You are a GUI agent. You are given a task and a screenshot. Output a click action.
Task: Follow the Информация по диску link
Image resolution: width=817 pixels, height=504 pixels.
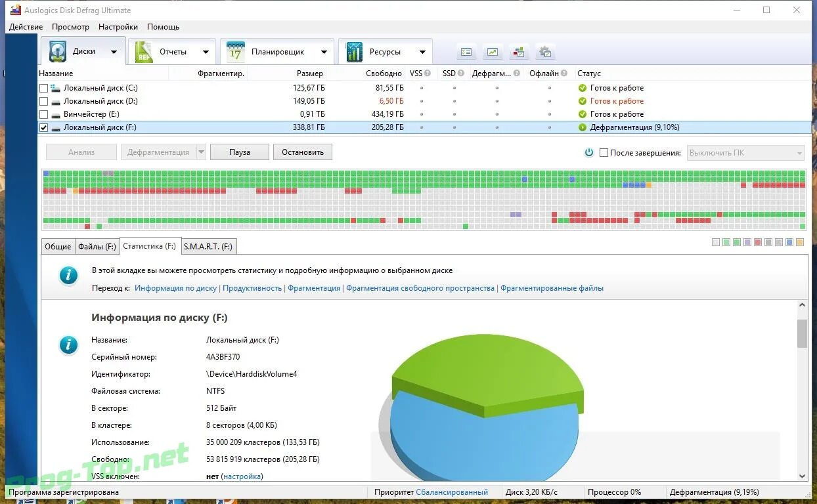coord(175,288)
